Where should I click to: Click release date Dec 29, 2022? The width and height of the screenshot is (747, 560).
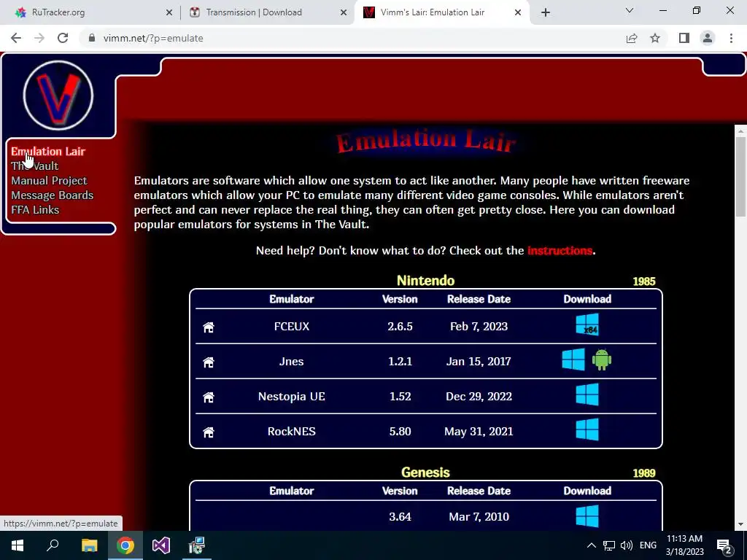tap(479, 396)
